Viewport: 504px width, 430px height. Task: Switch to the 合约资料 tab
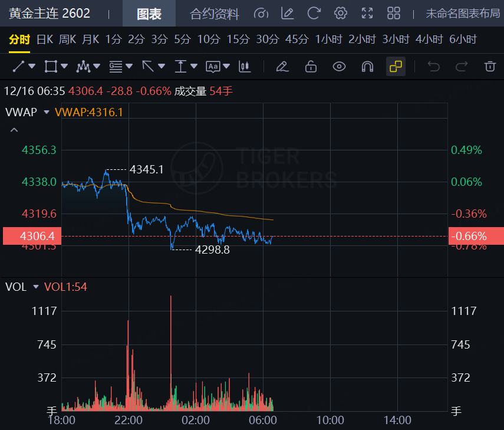215,14
